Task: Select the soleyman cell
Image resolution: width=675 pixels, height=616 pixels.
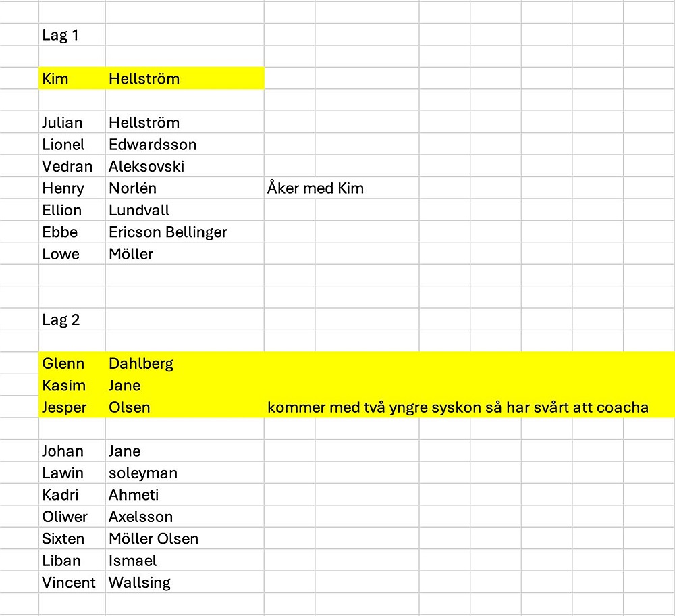Action: pyautogui.click(x=185, y=473)
